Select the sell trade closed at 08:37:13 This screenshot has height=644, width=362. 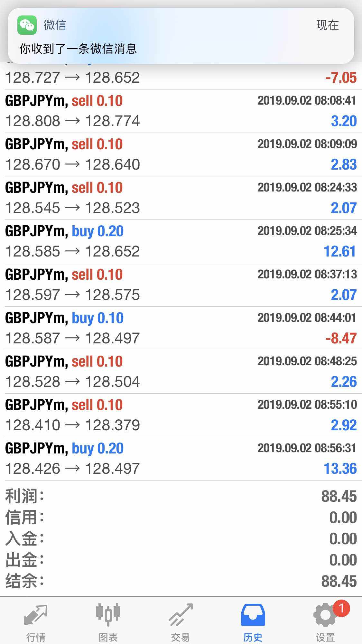coord(181,285)
